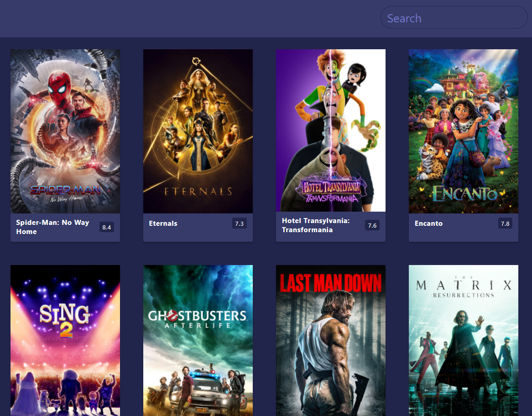Click the 7.3 rating badge

240,224
